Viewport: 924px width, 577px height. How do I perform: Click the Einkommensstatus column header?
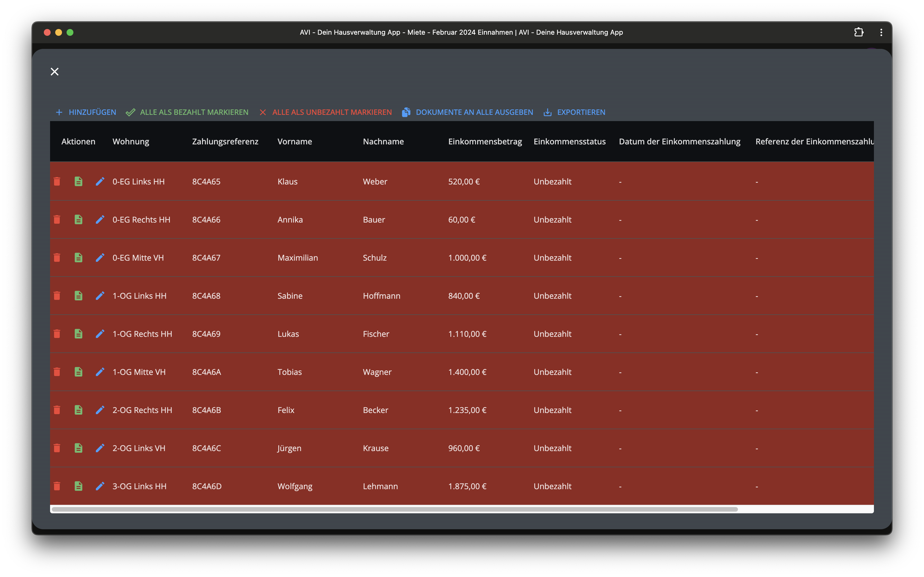pyautogui.click(x=569, y=142)
